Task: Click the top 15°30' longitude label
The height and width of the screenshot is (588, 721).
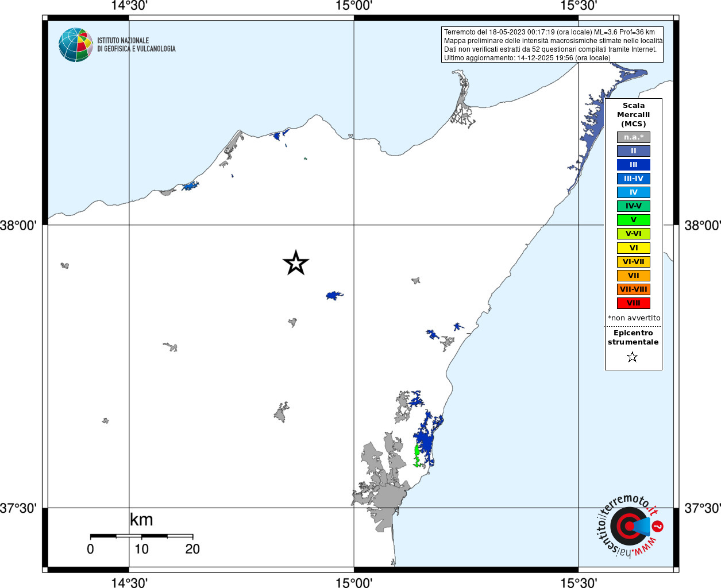Action: tap(579, 6)
